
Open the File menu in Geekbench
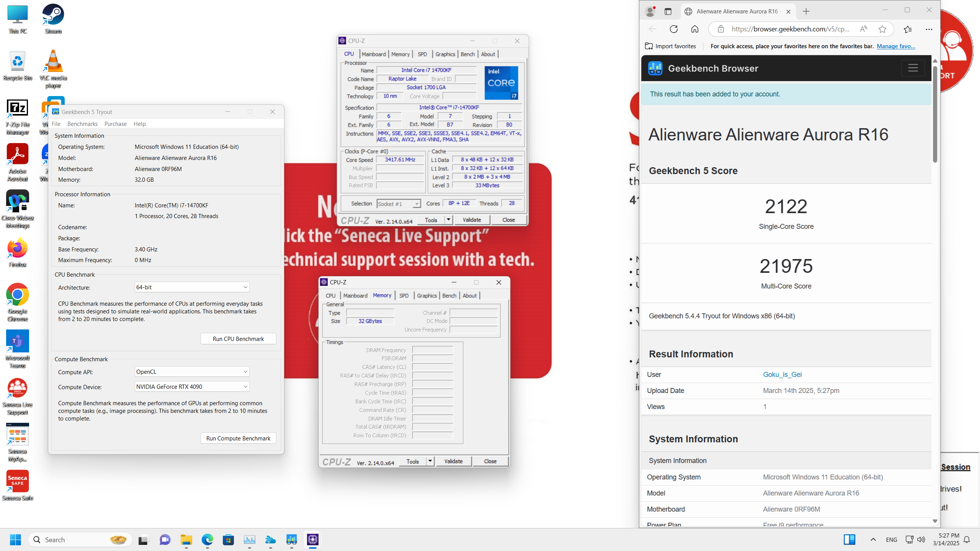pyautogui.click(x=56, y=124)
